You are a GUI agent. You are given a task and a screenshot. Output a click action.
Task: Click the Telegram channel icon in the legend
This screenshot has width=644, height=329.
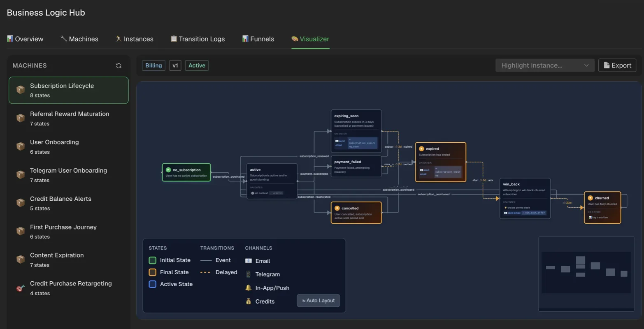[x=248, y=274]
